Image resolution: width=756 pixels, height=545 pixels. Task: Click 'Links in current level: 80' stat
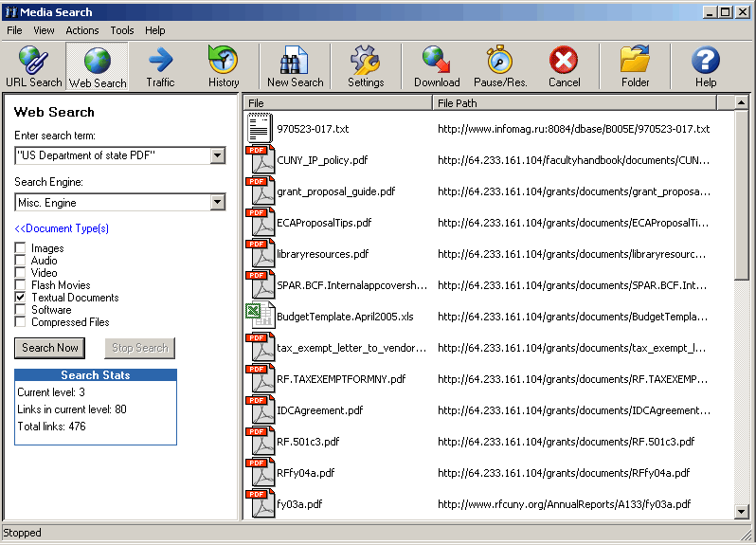click(x=72, y=409)
